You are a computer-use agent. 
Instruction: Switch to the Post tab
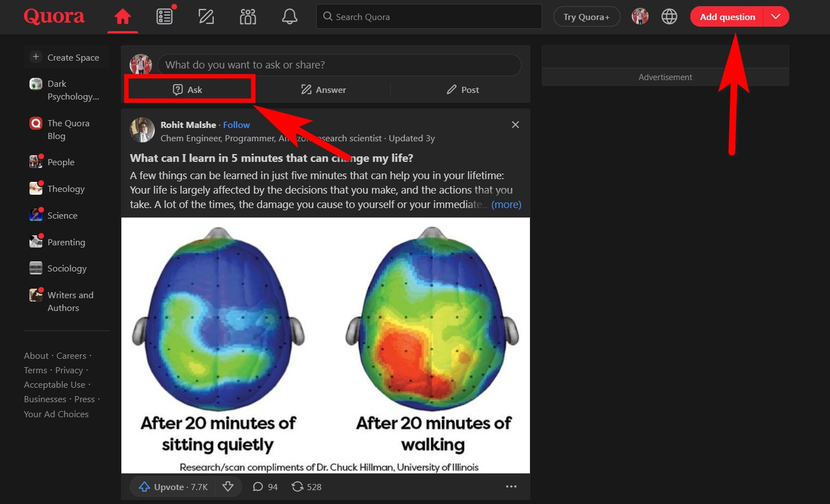(463, 89)
